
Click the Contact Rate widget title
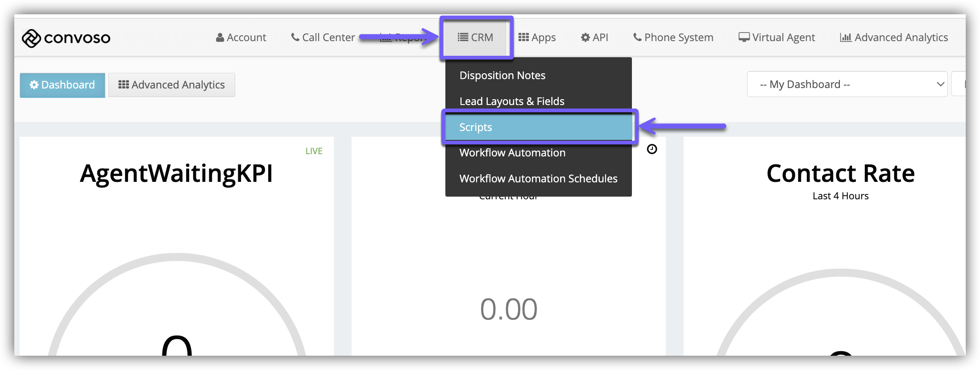[x=840, y=173]
